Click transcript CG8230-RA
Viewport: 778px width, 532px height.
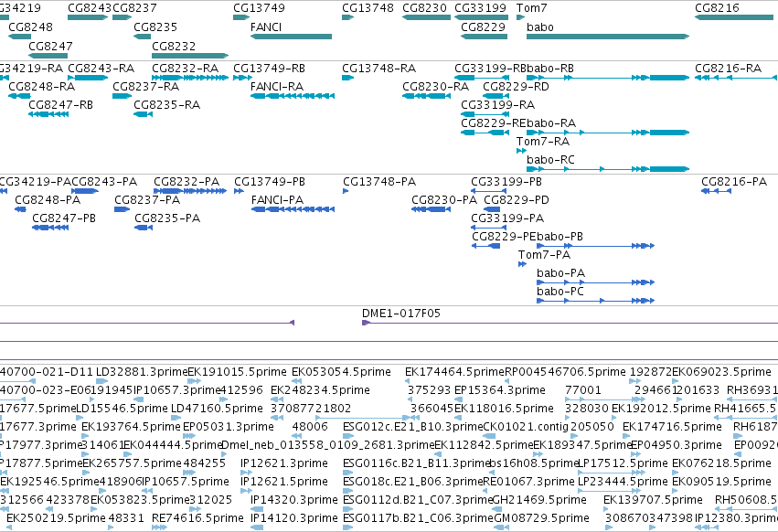coord(436,87)
